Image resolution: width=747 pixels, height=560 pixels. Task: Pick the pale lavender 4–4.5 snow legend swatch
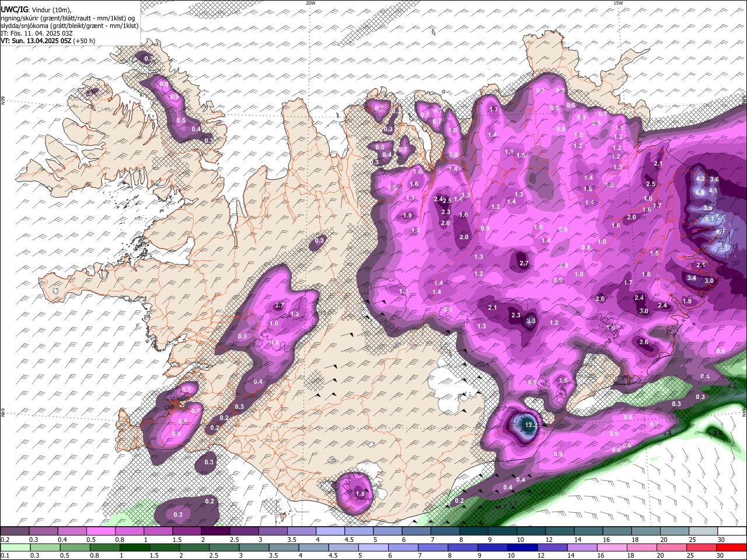pos(330,531)
